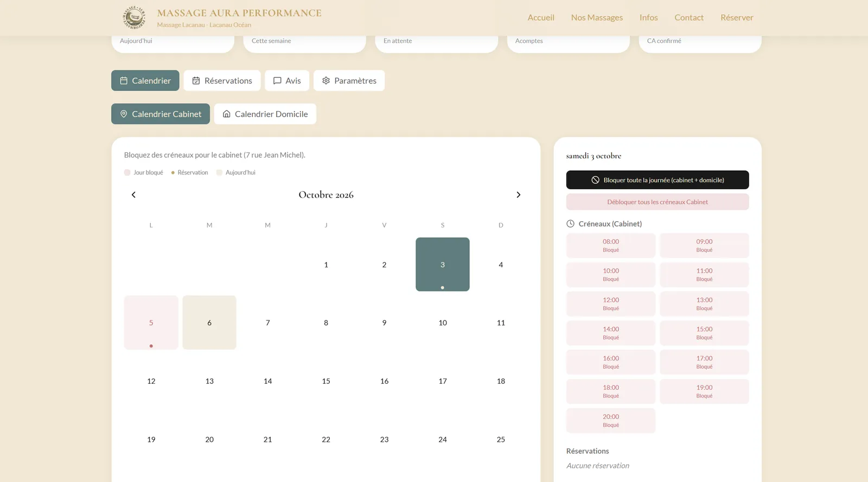Select October 15 on the calendar
The image size is (868, 482).
point(326,381)
